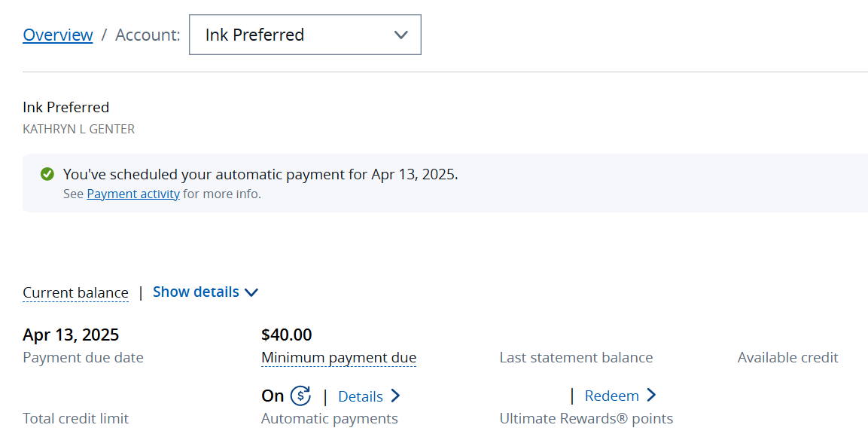Viewport: 868px width, 434px height.
Task: Click the Ink Preferred account heading
Action: (x=65, y=107)
